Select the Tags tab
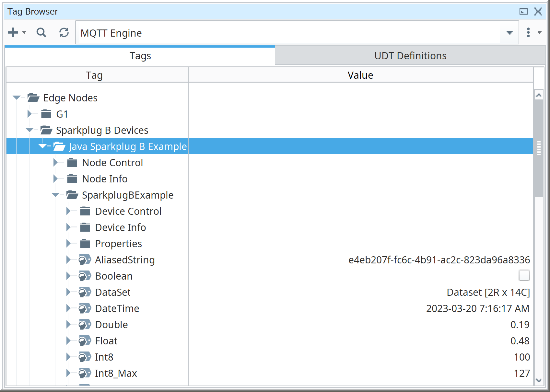This screenshot has width=550, height=392. pyautogui.click(x=140, y=56)
